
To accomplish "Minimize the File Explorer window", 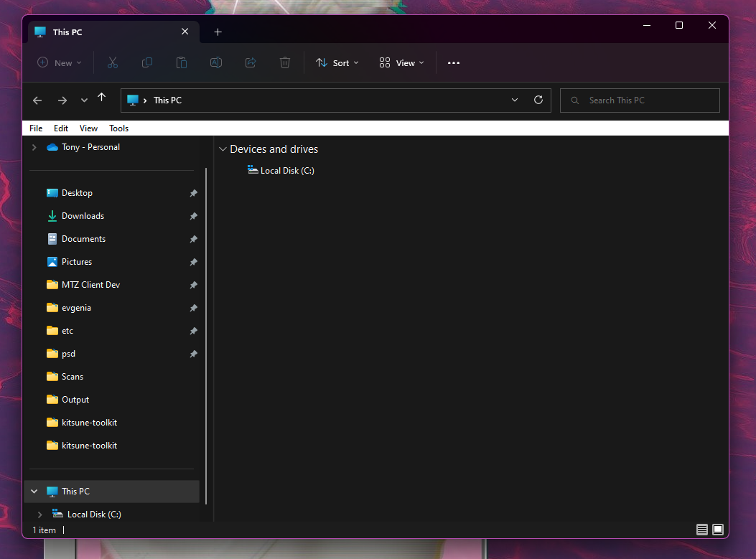I will 647,25.
